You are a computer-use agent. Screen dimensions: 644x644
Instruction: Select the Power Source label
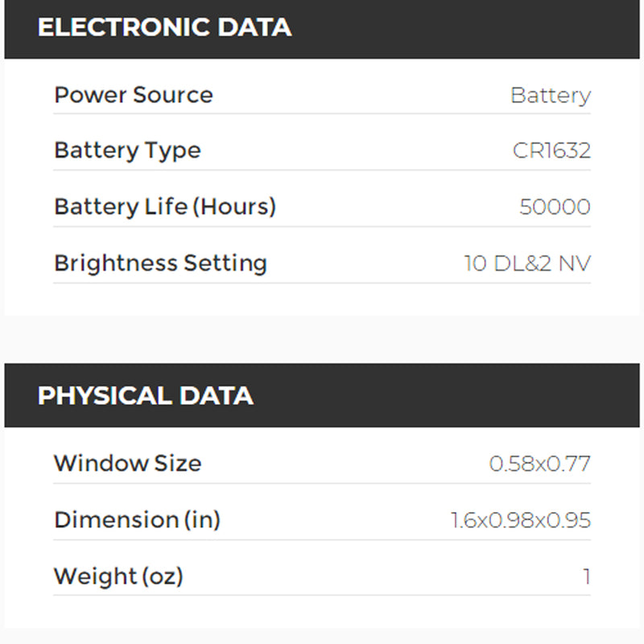pos(134,95)
